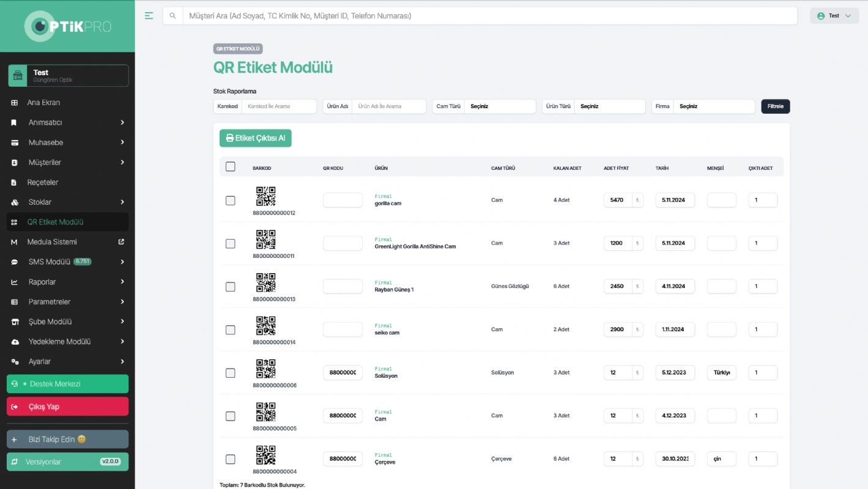The width and height of the screenshot is (868, 489).
Task: Click the search magnifier icon
Action: point(173,16)
